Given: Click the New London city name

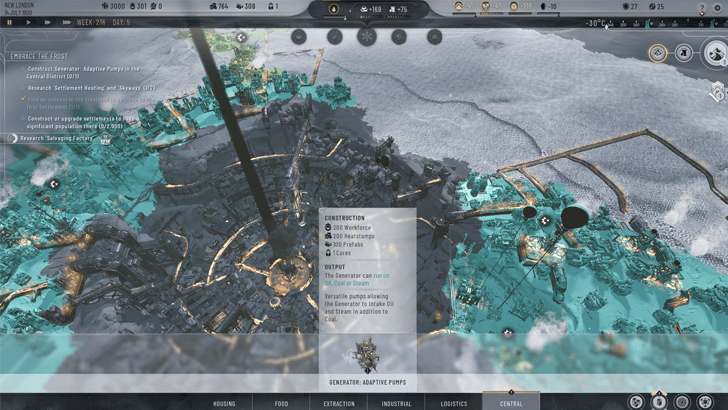Looking at the screenshot, I should point(19,5).
